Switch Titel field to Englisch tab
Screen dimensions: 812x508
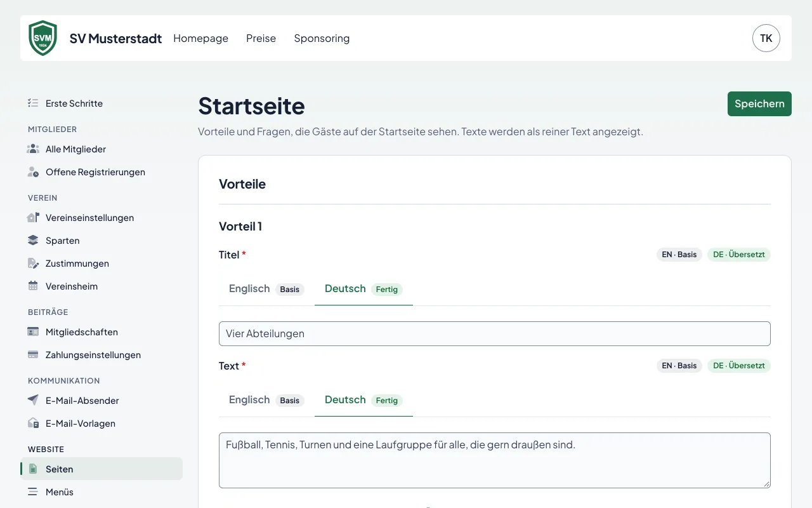pyautogui.click(x=266, y=289)
